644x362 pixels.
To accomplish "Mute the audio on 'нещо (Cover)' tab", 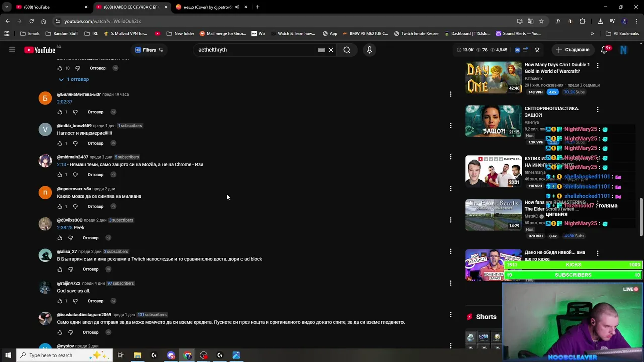I will click(x=237, y=7).
